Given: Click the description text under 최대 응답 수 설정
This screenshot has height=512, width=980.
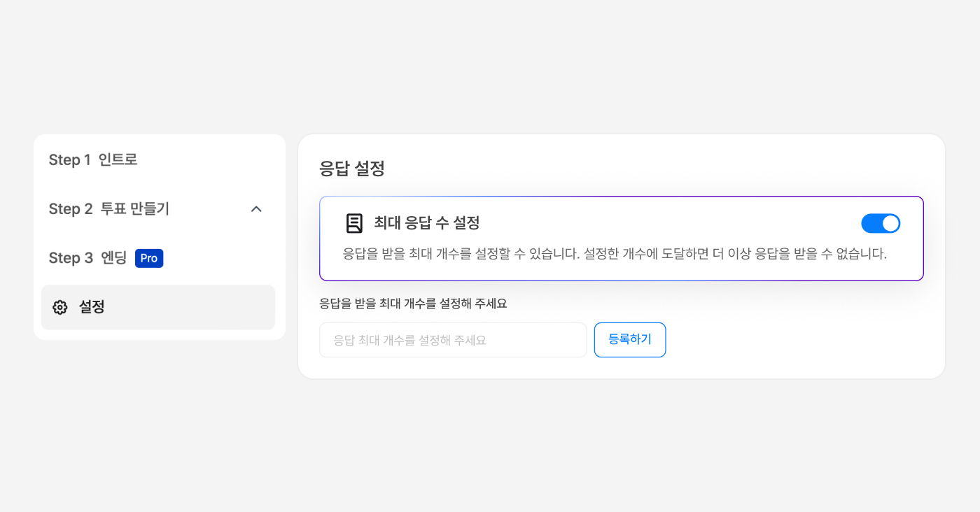Looking at the screenshot, I should [x=615, y=254].
